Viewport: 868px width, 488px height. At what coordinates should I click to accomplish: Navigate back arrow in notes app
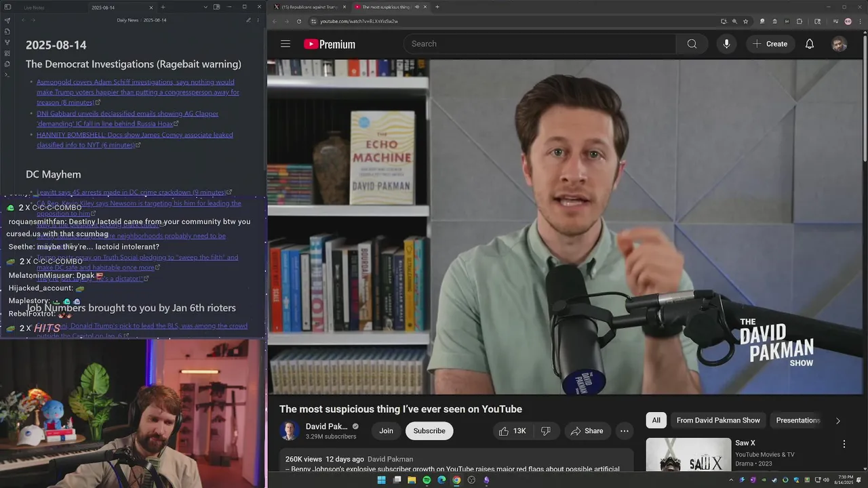pos(23,20)
